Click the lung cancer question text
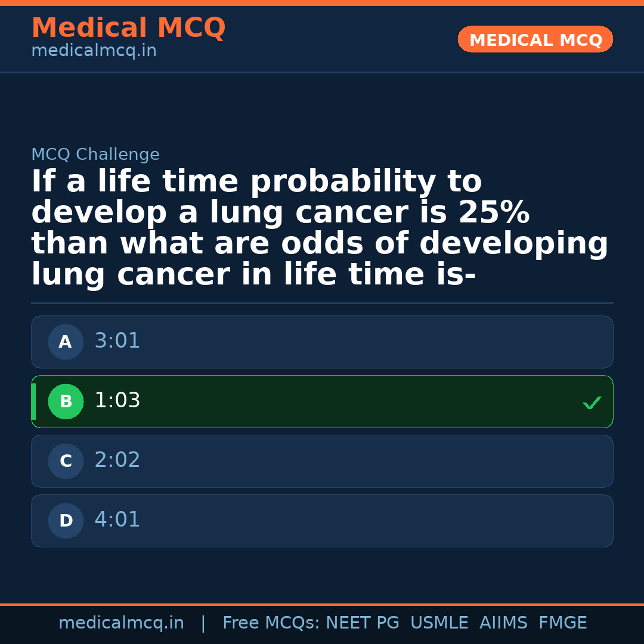Image resolution: width=644 pixels, height=644 pixels. tap(319, 228)
